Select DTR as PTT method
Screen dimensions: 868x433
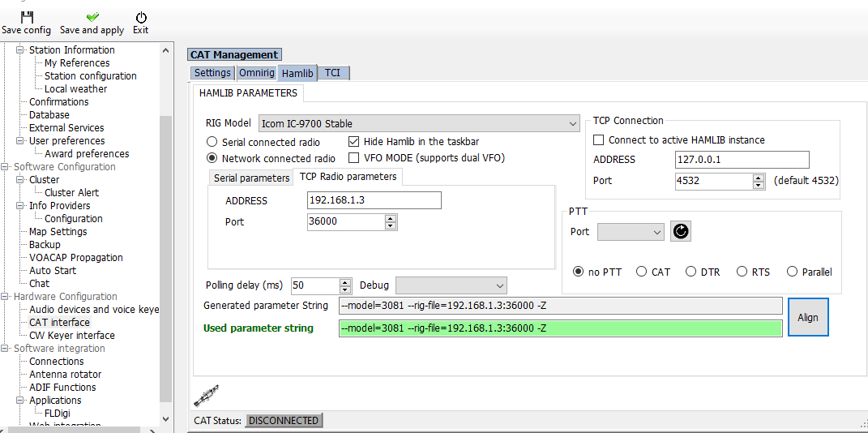[x=691, y=272]
